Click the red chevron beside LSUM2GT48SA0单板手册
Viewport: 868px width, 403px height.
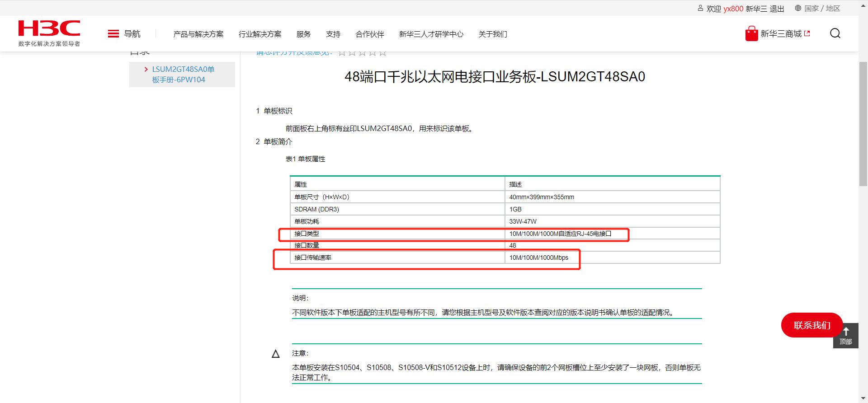click(146, 69)
